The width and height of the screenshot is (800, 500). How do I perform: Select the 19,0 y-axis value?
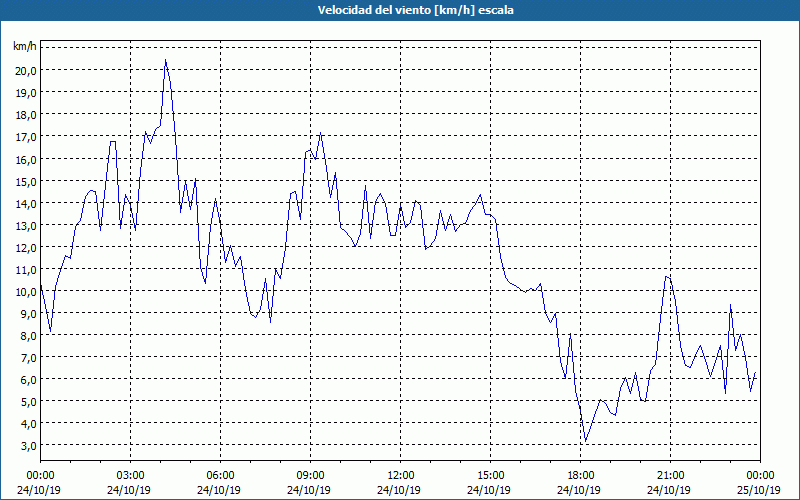tap(26, 93)
